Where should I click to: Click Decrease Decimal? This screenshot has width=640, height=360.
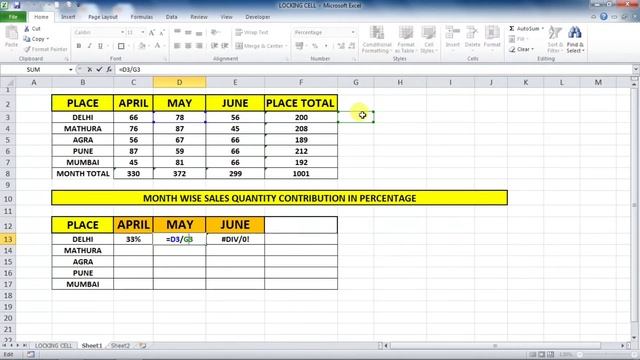(x=351, y=46)
